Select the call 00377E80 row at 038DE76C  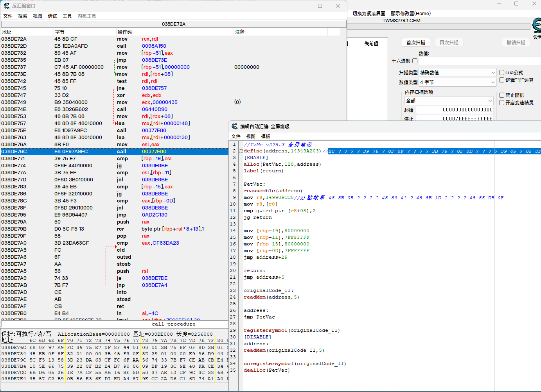pyautogui.click(x=115, y=152)
